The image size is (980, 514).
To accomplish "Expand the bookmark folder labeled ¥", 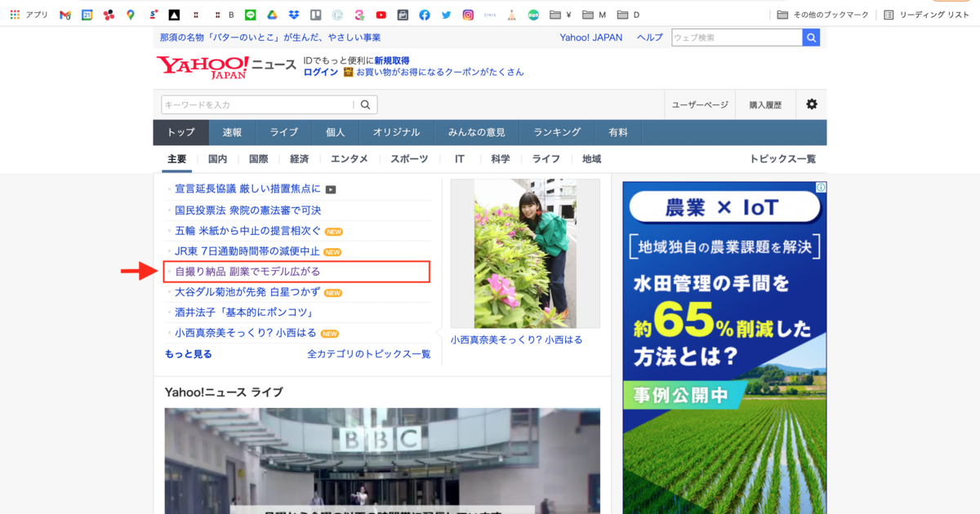I will [x=560, y=15].
